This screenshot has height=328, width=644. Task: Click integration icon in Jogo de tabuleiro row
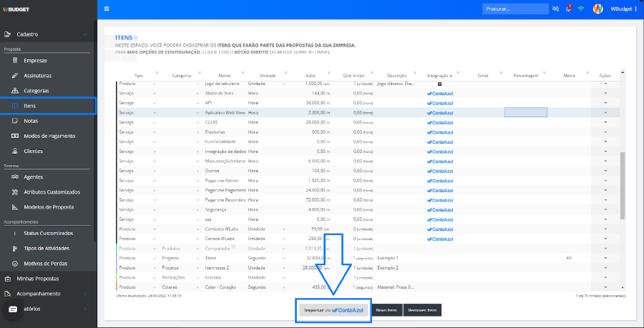[439, 84]
